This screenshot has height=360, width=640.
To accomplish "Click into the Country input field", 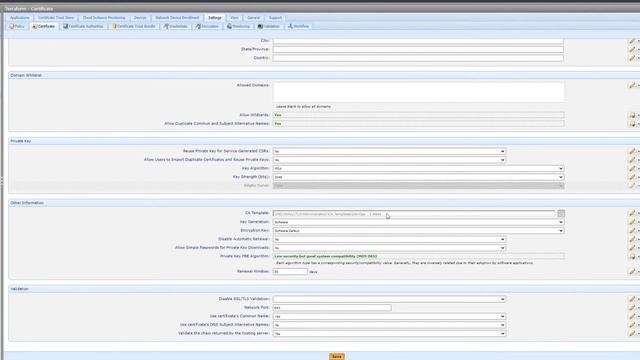I will point(418,58).
